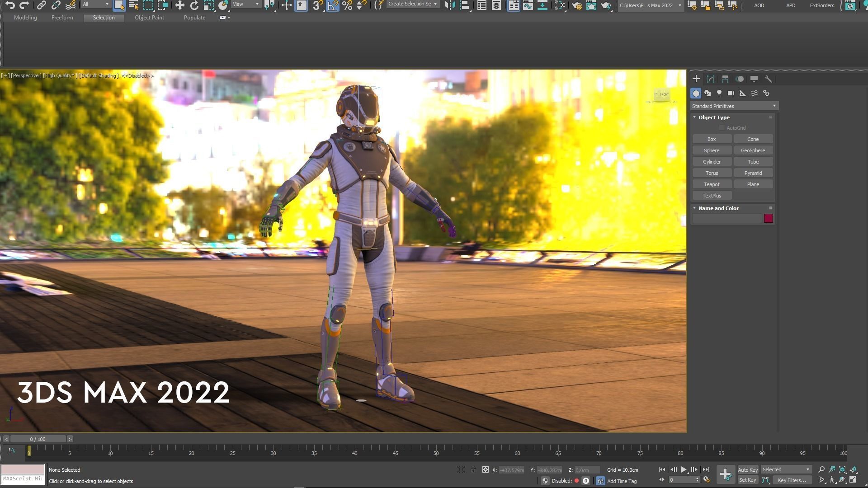Open the Curve Editor icon
The image size is (868, 488).
tap(528, 5)
